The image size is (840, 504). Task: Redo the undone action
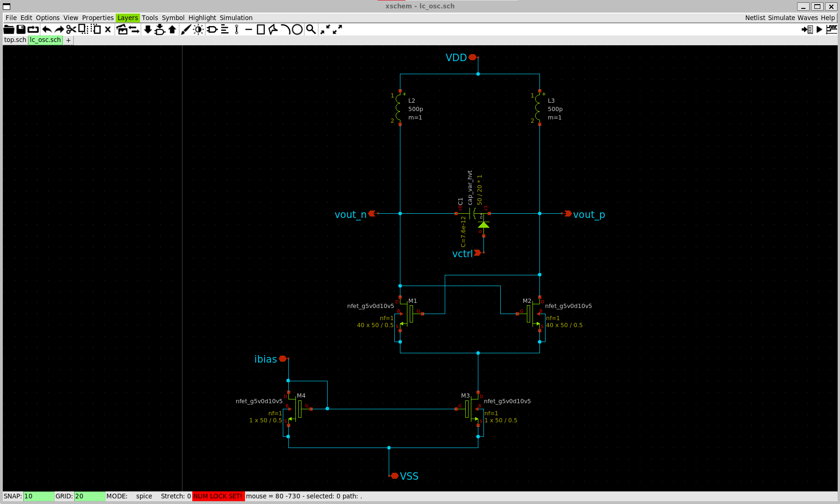pyautogui.click(x=59, y=29)
